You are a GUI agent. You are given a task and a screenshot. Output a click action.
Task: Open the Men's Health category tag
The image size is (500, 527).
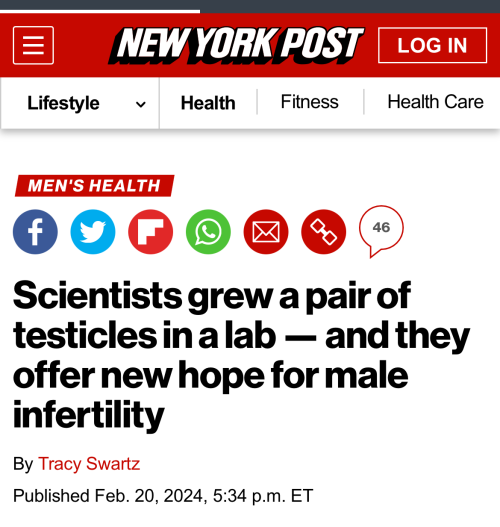coord(94,186)
